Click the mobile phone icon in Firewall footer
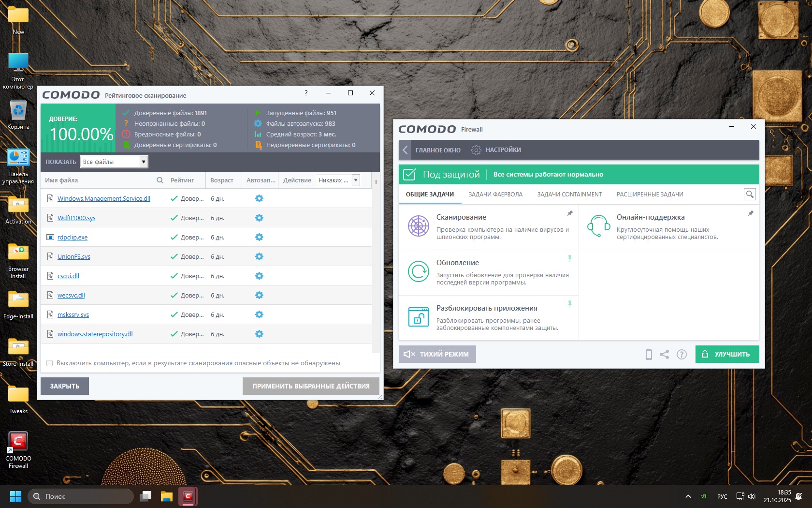 pyautogui.click(x=649, y=355)
